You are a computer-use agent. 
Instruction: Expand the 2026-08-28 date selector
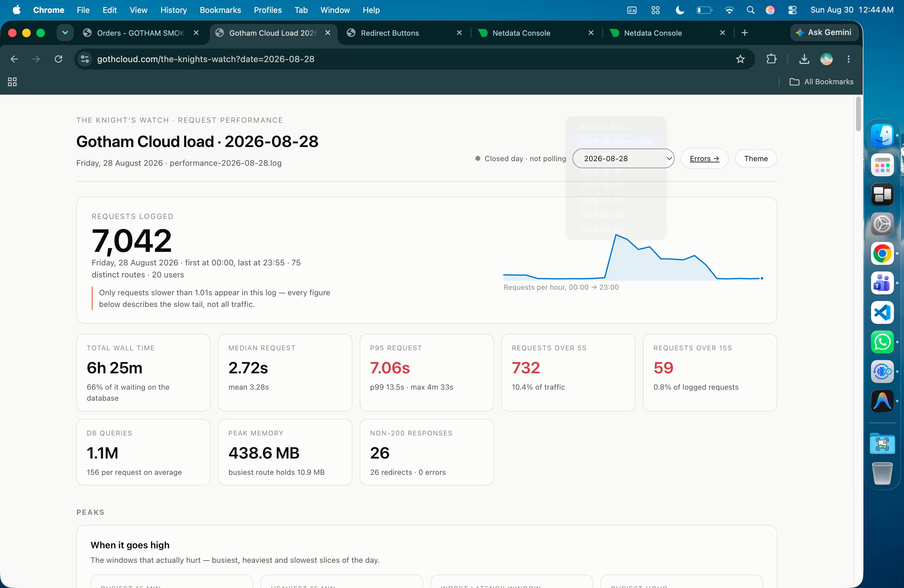[623, 158]
